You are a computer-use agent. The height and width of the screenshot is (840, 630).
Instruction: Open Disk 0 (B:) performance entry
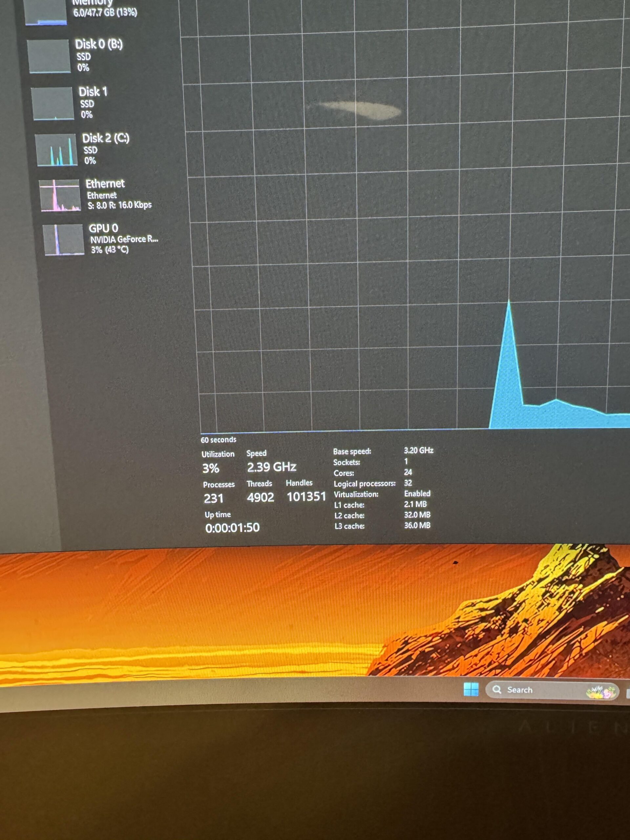click(76, 55)
